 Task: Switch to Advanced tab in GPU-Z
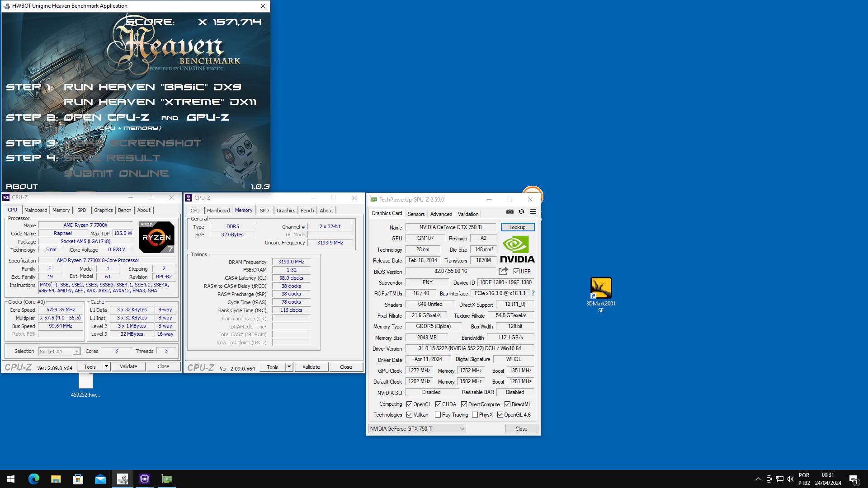(441, 214)
